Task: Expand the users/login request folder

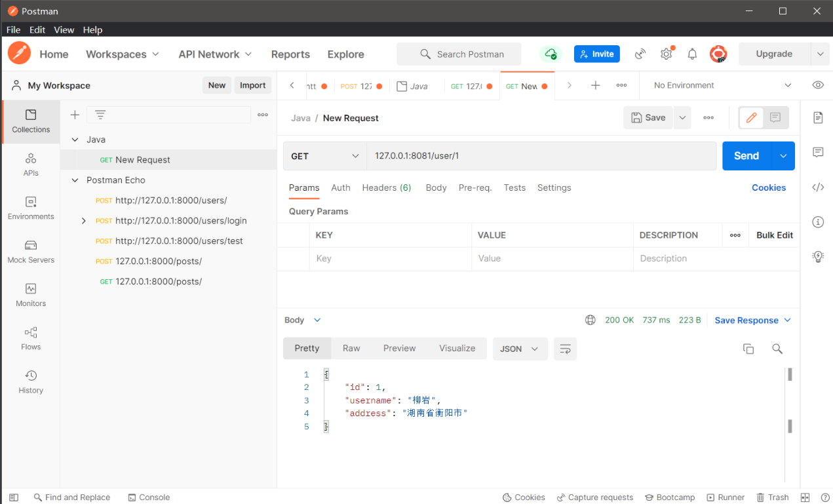Action: pyautogui.click(x=83, y=221)
